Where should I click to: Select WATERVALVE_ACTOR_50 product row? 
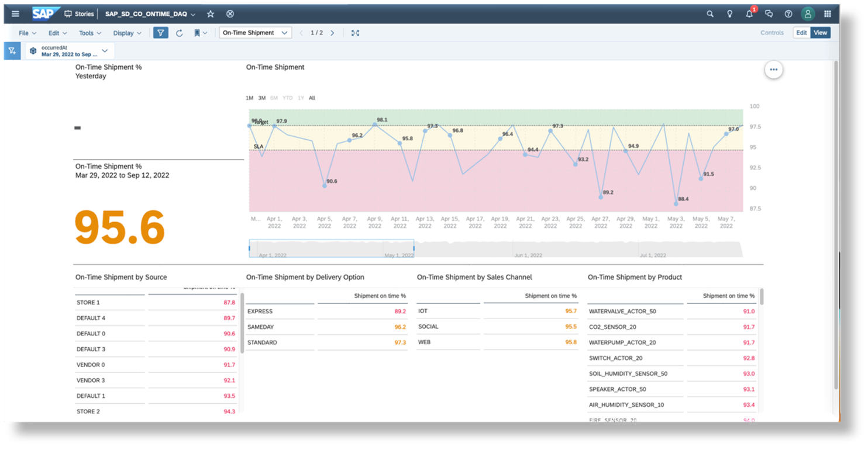[x=671, y=311]
